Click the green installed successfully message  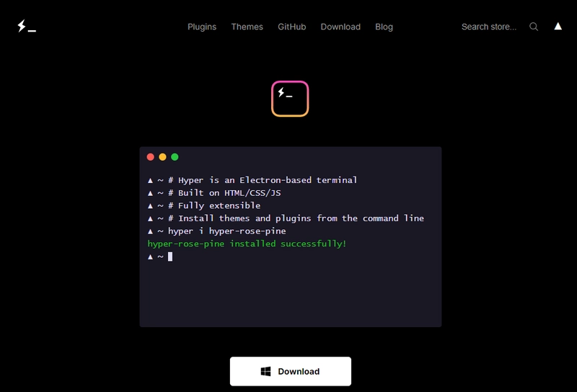click(247, 244)
